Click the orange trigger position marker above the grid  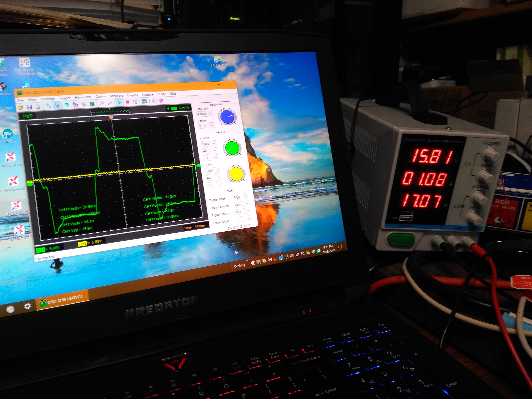click(x=111, y=117)
